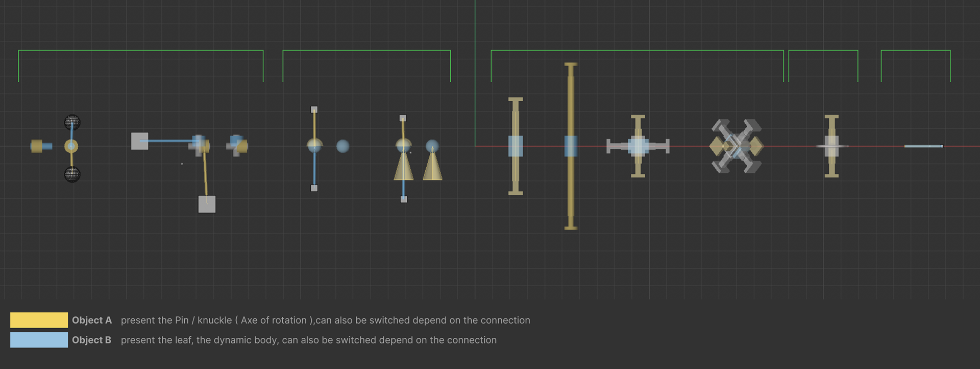Select the 'Object A' legend label

92,320
